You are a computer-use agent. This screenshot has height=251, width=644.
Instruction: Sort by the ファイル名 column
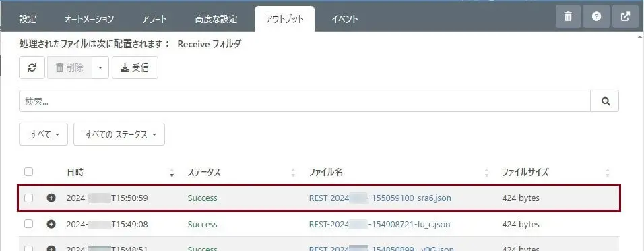tap(486, 173)
